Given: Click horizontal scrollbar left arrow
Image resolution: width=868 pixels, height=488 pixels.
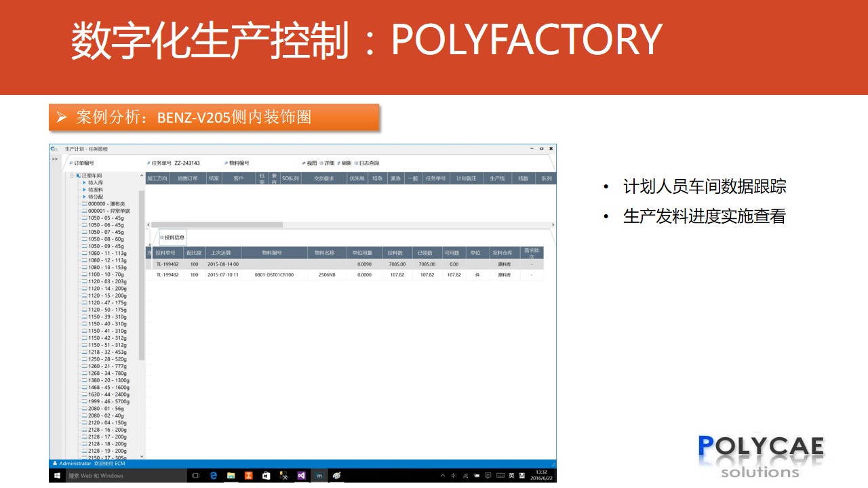Looking at the screenshot, I should [149, 224].
